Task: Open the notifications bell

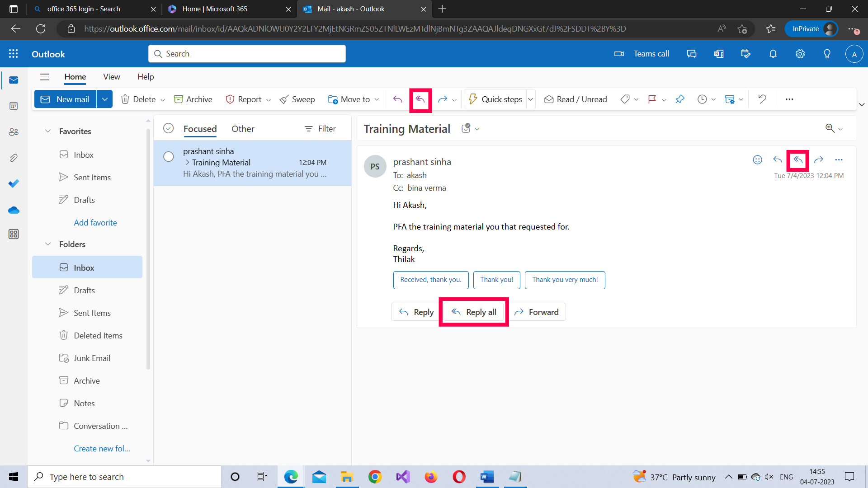Action: [x=773, y=54]
